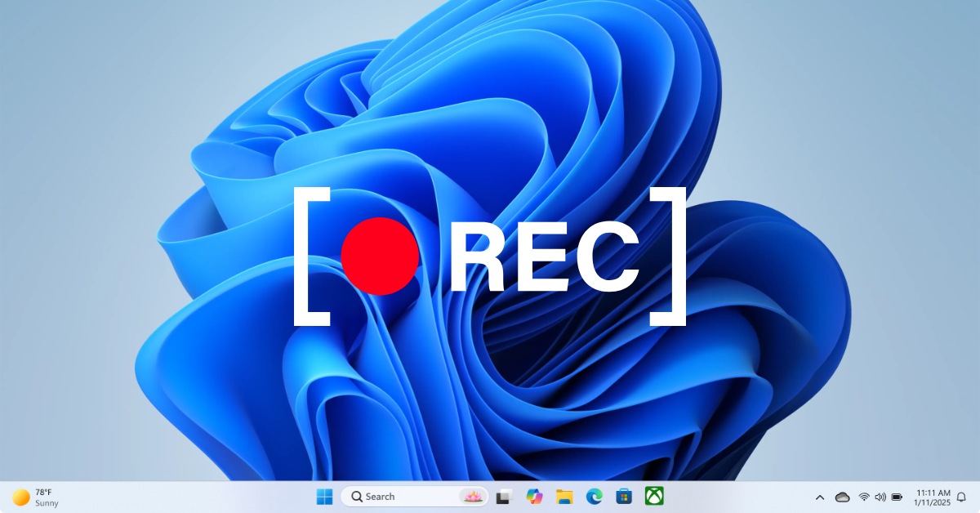The image size is (980, 513).
Task: Open File Explorer from taskbar
Action: pyautogui.click(x=564, y=497)
